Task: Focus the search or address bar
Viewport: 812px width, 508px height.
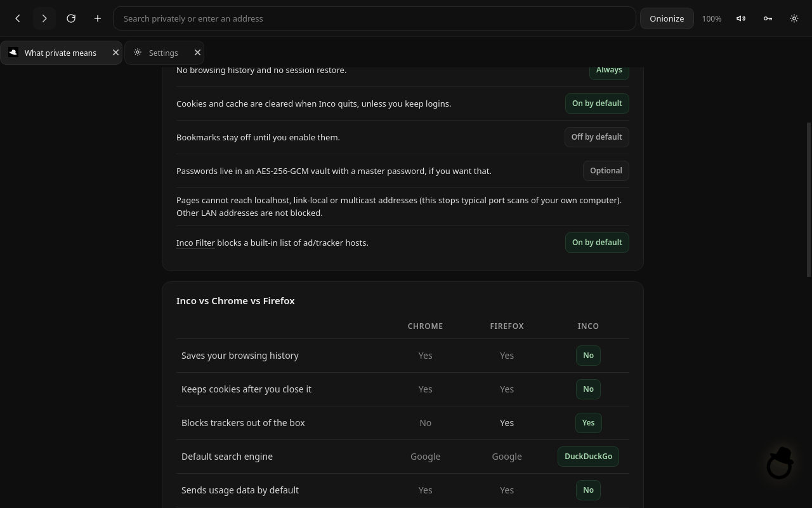Action: pyautogui.click(x=374, y=18)
